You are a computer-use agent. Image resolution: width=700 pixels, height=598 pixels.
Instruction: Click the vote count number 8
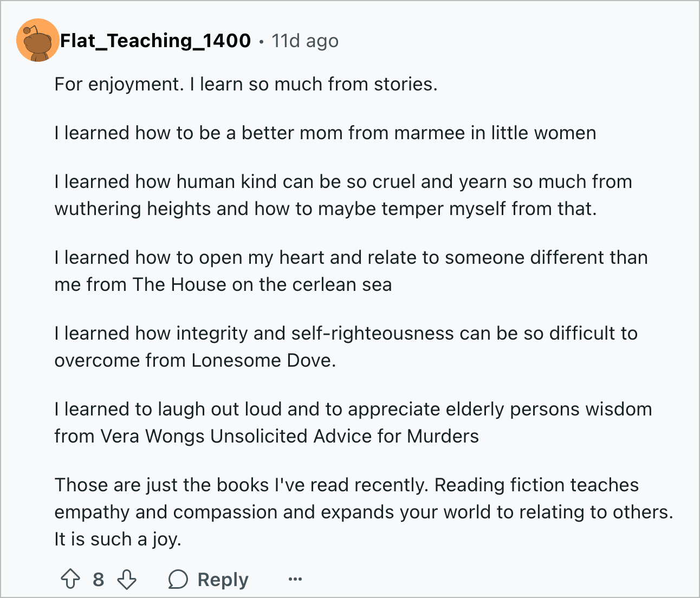(x=98, y=579)
